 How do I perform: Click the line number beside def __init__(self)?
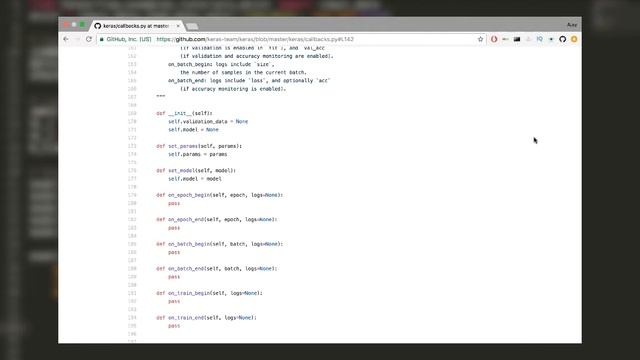pyautogui.click(x=132, y=113)
